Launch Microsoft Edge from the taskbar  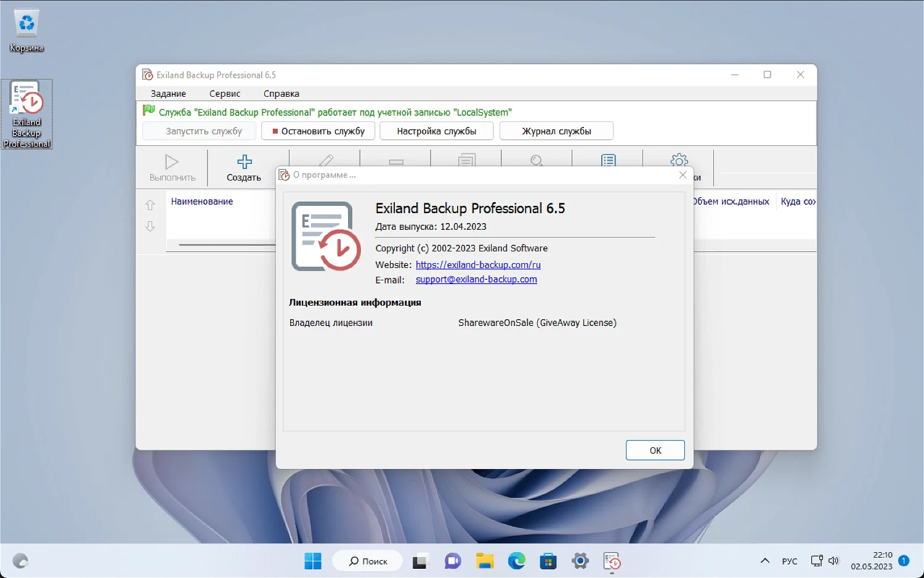[x=517, y=561]
